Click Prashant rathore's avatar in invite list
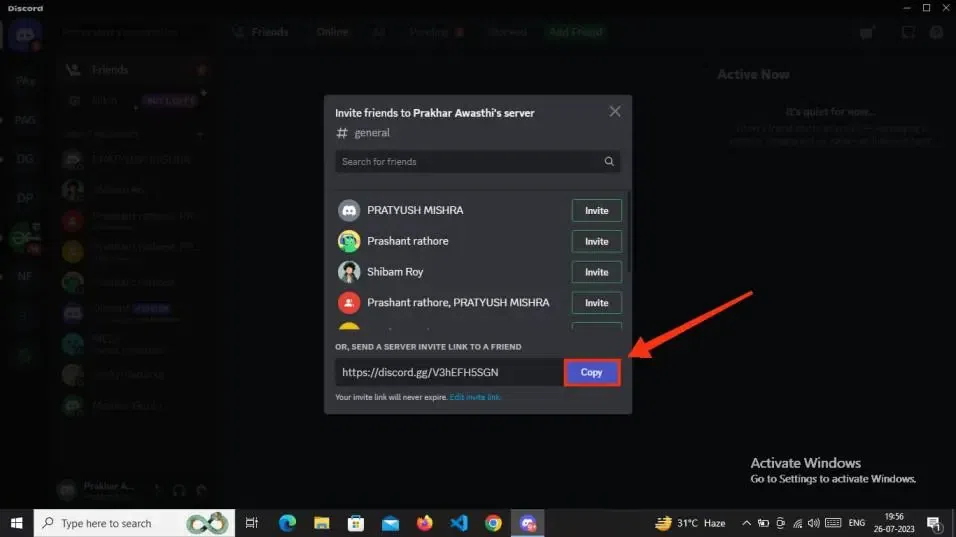The width and height of the screenshot is (956, 537). (349, 241)
